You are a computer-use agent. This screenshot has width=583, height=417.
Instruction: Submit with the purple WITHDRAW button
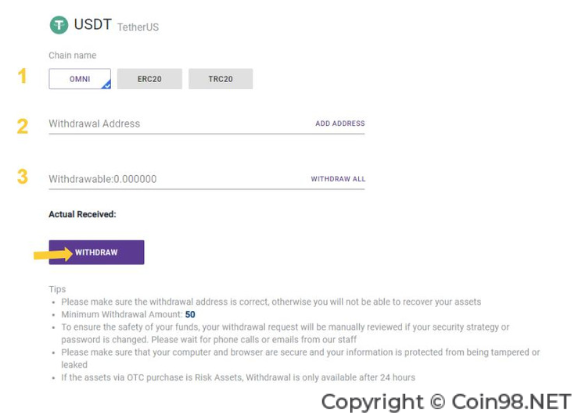point(96,252)
